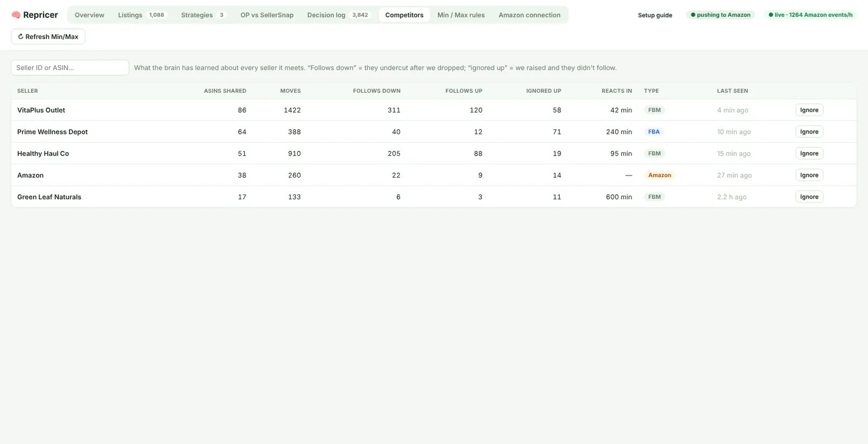Open the Amazon connection tab

(529, 15)
